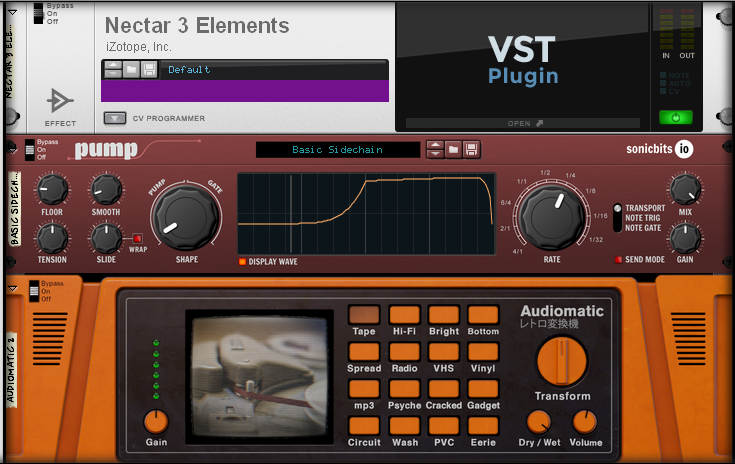Image resolution: width=735 pixels, height=464 pixels.
Task: Select the Radio preset button
Action: 404,352
